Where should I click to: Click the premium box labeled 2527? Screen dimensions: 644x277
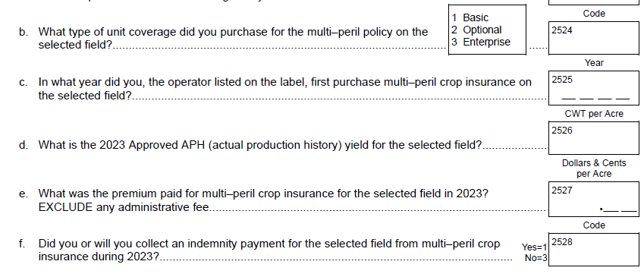pyautogui.click(x=594, y=199)
